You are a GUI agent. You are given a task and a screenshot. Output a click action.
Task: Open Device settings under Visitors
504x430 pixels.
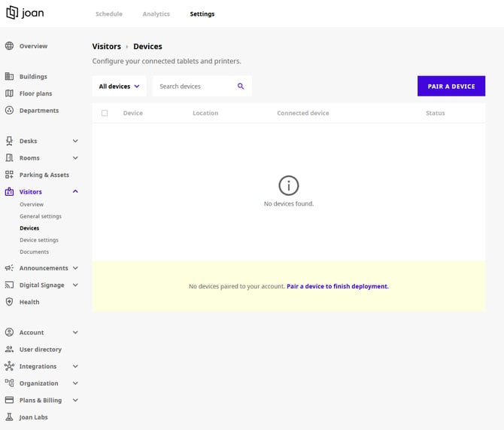coord(39,240)
